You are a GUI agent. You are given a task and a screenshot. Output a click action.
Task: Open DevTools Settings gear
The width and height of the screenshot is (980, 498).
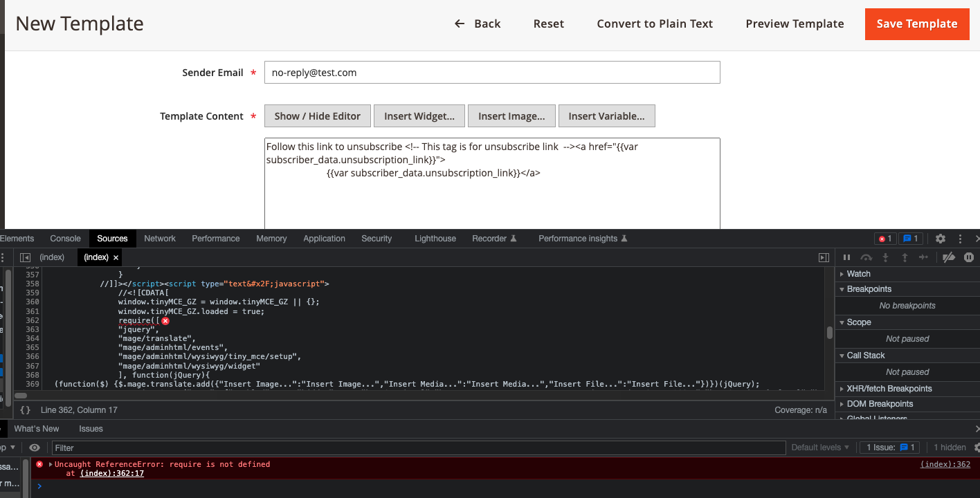tap(940, 238)
